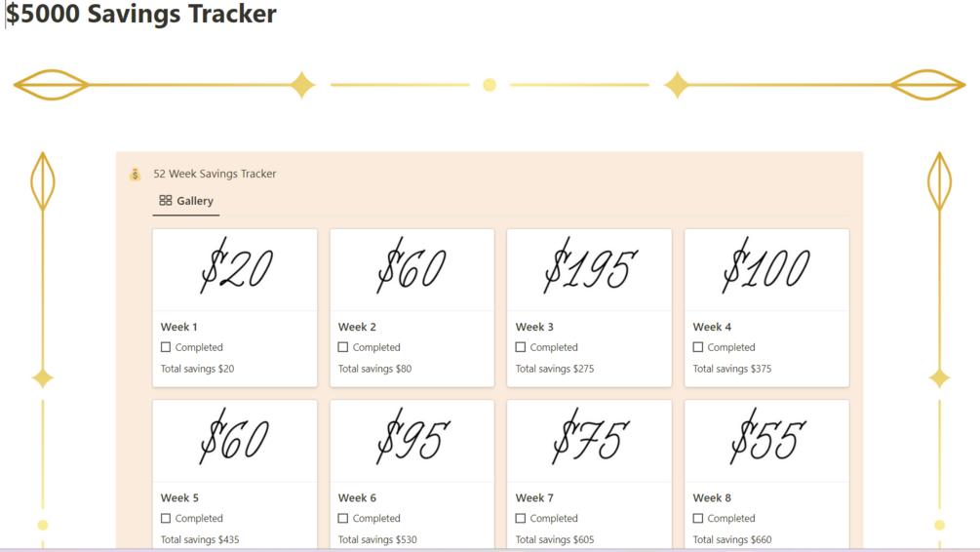The height and width of the screenshot is (552, 980).
Task: Click the money bag icon beside tracker title
Action: (136, 174)
